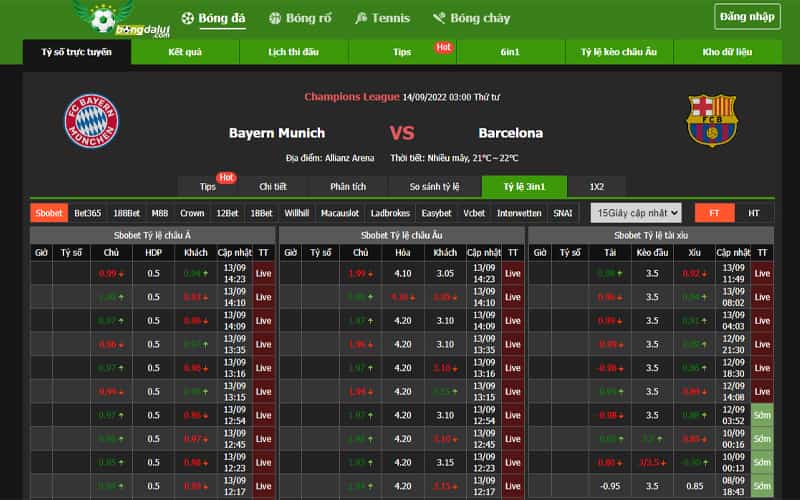This screenshot has height=500, width=800.
Task: Click HDP column header in Asian odds table
Action: pyautogui.click(x=154, y=253)
